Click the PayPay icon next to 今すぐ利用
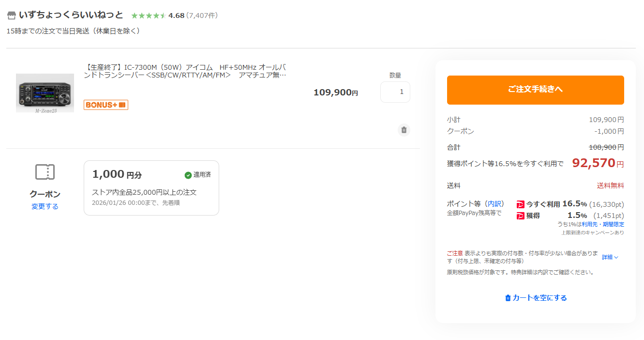 (x=521, y=204)
